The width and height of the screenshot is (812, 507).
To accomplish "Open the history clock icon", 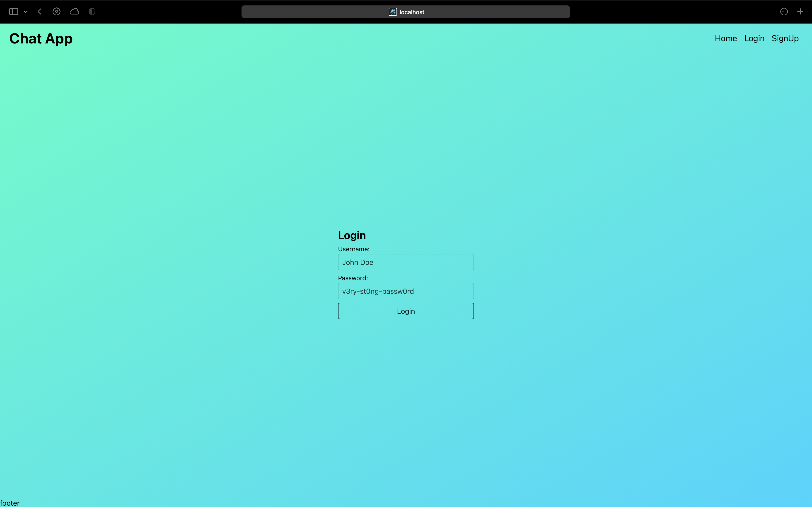I will [784, 12].
